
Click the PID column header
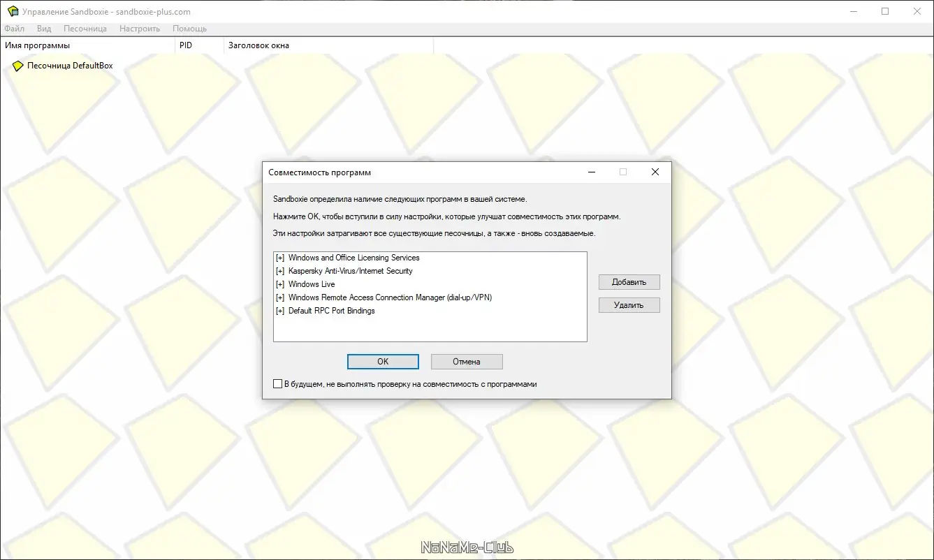(x=199, y=45)
